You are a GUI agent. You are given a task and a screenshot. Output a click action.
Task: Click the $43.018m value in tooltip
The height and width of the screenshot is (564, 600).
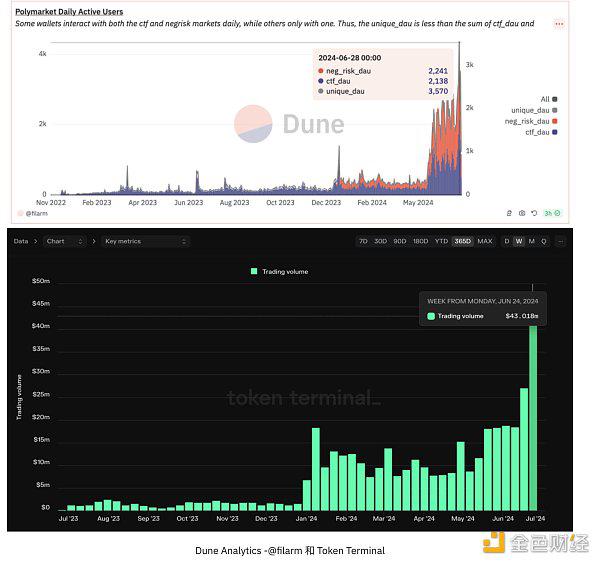click(522, 316)
